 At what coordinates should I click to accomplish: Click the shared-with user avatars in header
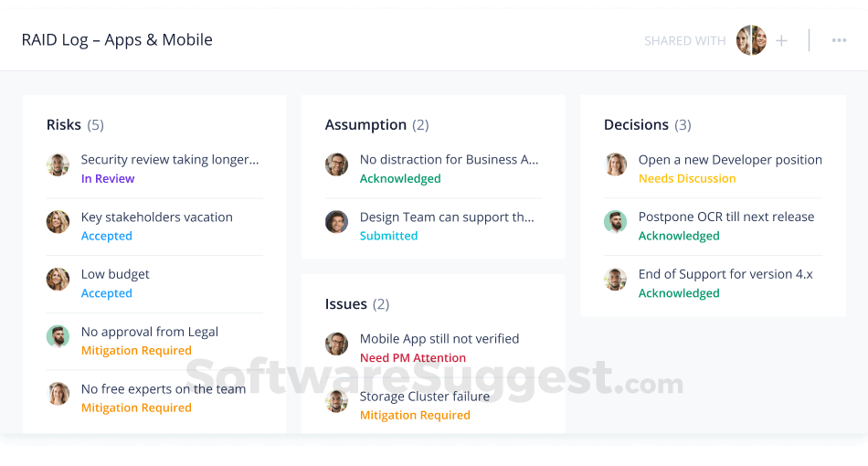click(751, 40)
